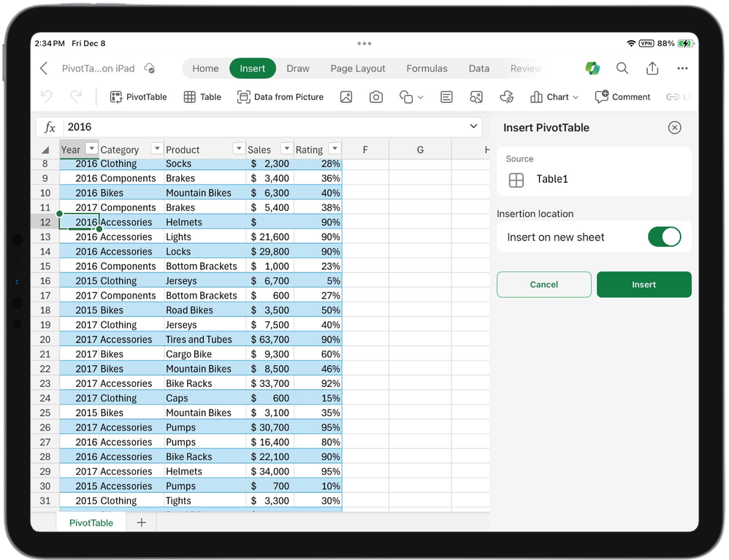Select Data from Picture tool
Image resolution: width=729 pixels, height=560 pixels.
click(x=280, y=96)
